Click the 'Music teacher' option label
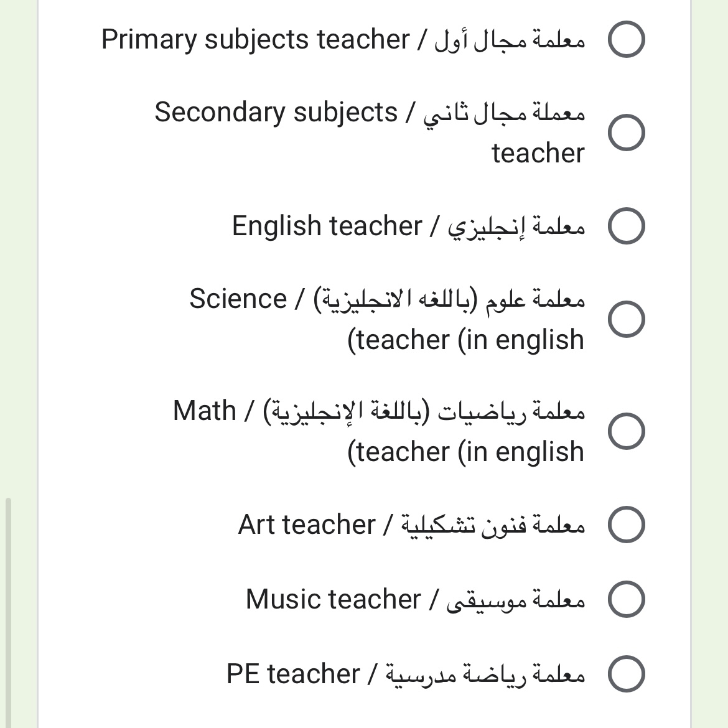This screenshot has width=728, height=728. (333, 599)
